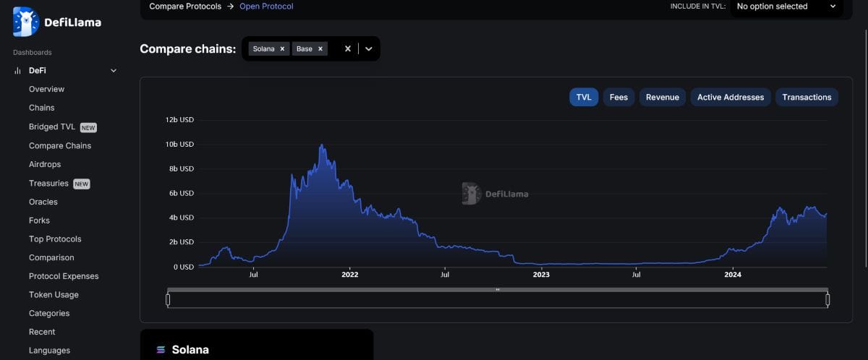Go to Chains in sidebar

41,108
